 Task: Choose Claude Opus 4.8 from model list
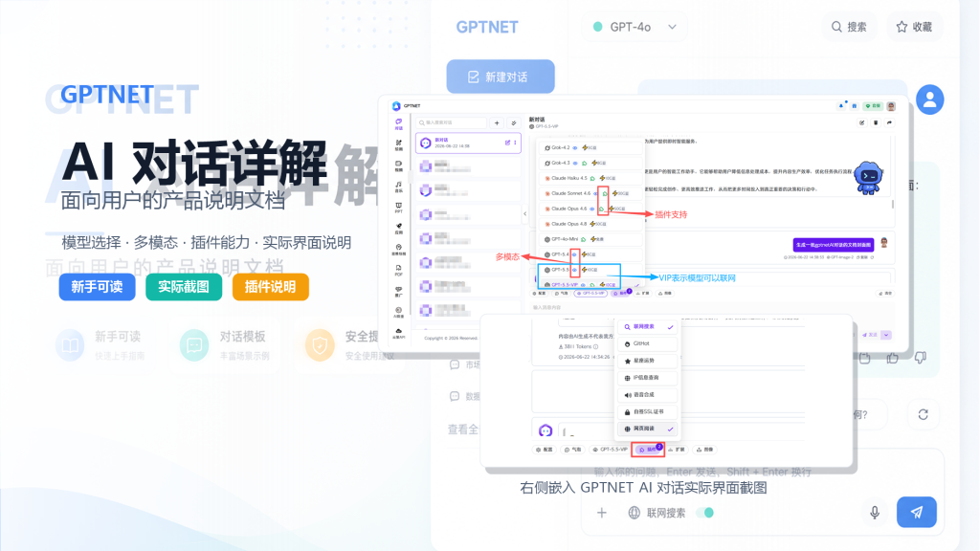590,224
